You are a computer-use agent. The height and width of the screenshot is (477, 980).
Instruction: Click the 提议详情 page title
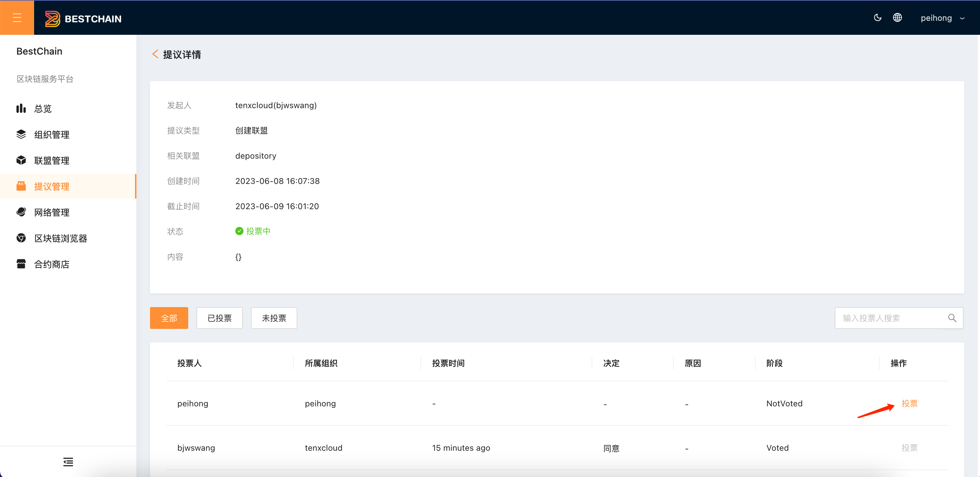click(182, 55)
